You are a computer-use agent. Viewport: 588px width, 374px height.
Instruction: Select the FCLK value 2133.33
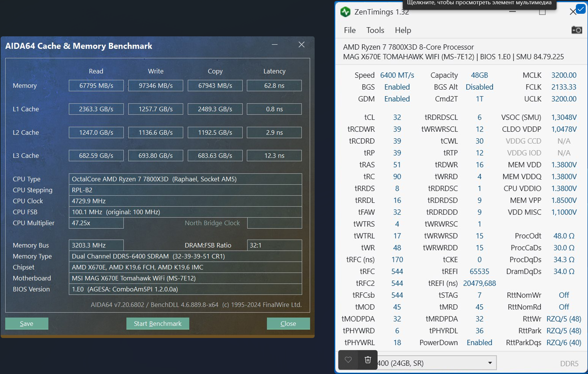[x=564, y=87]
